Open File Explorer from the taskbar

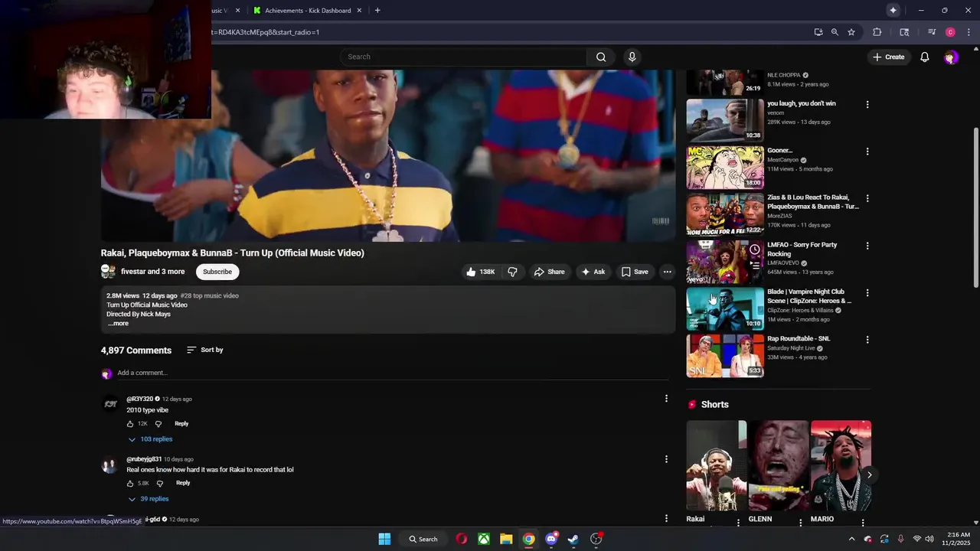506,539
